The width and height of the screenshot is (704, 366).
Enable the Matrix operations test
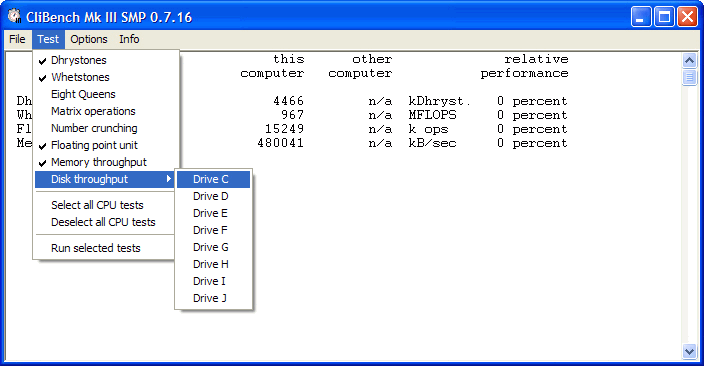click(105, 111)
